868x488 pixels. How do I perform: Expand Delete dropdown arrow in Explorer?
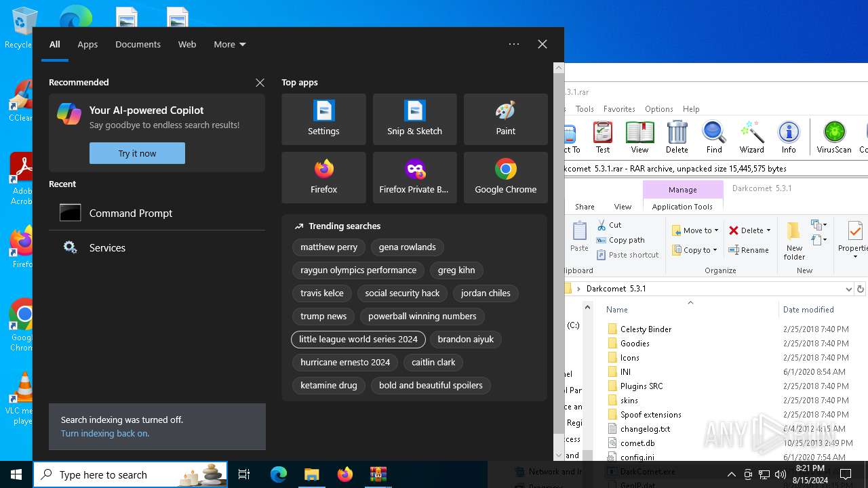(x=768, y=230)
